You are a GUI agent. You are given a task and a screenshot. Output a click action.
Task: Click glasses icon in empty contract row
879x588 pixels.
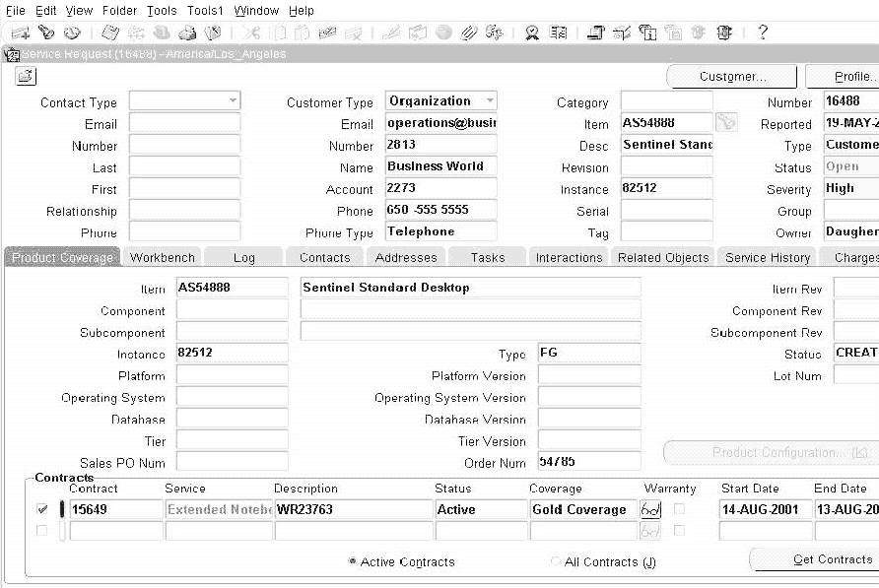click(x=650, y=531)
